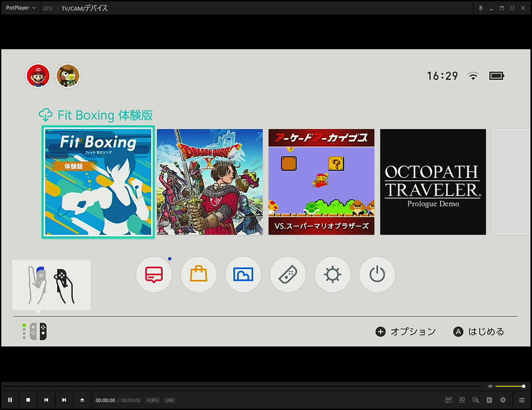Open PotPlayer control panel gear
This screenshot has height=410, width=532.
pyautogui.click(x=503, y=400)
